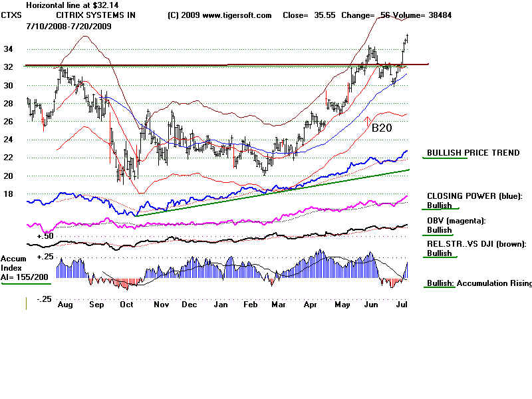This screenshot has width=532, height=399.
Task: Click the "CITRIX SYSTEMS IN" company name
Action: (x=96, y=15)
